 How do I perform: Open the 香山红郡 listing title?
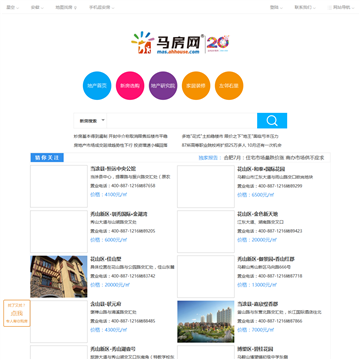click(x=266, y=259)
